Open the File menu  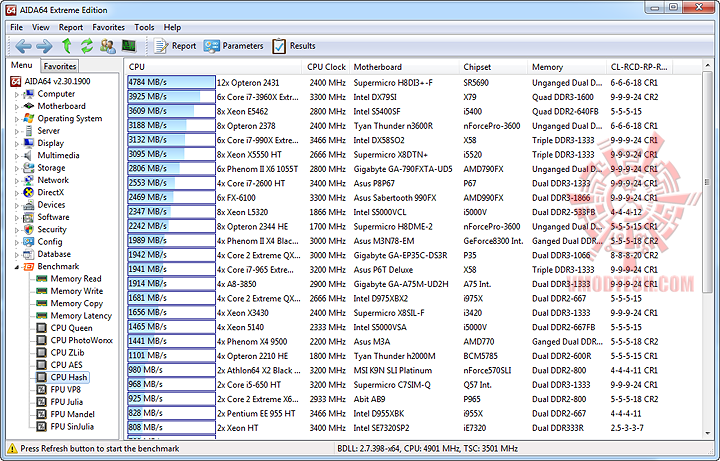(x=17, y=28)
